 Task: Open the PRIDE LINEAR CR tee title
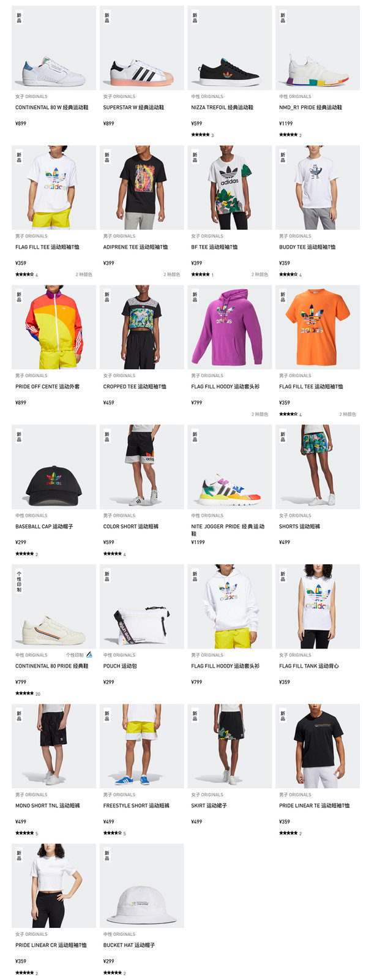[51, 945]
